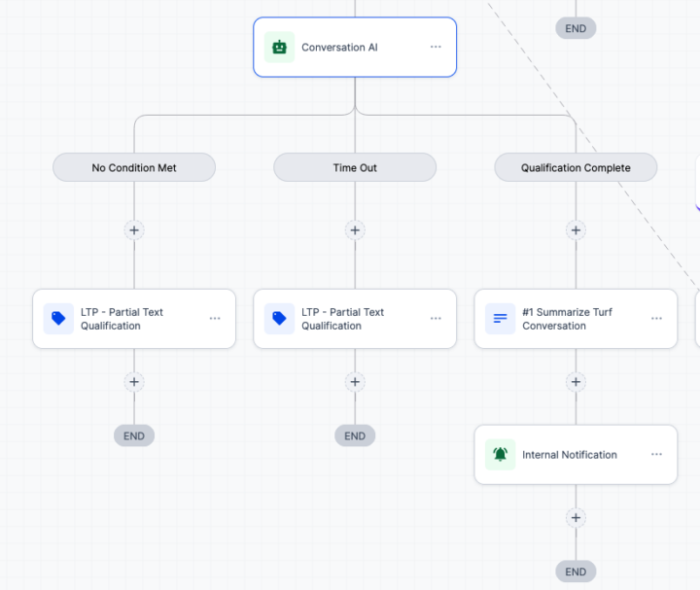
Task: Click the tag icon under No Condition Met
Action: (58, 319)
